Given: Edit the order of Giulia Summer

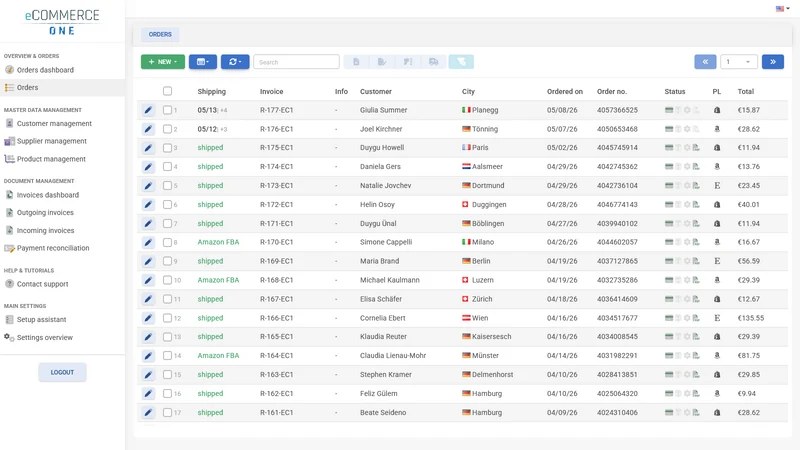Looking at the screenshot, I should [x=148, y=110].
